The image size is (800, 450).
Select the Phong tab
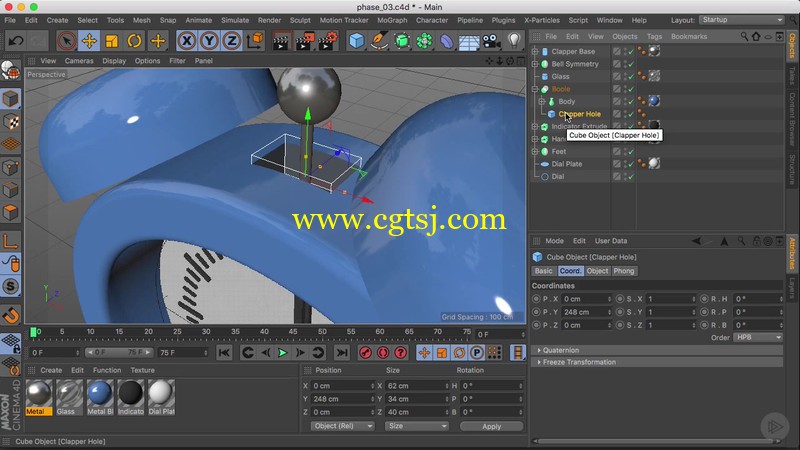(623, 271)
